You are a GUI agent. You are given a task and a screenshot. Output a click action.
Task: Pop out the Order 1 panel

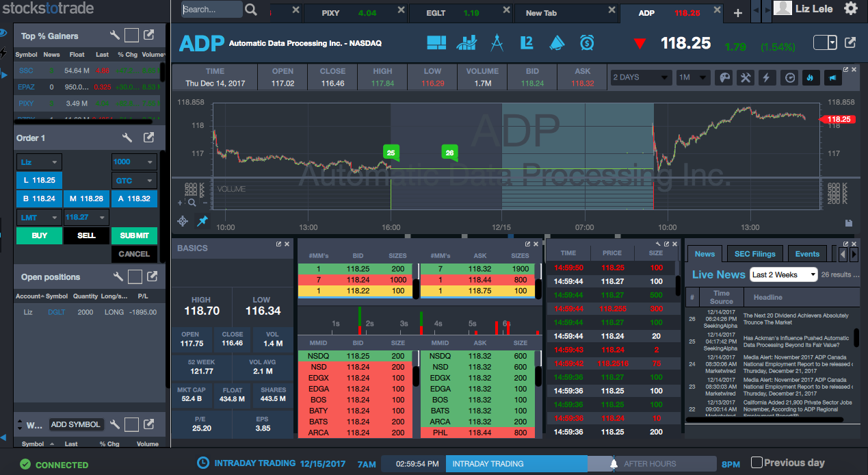tap(149, 138)
